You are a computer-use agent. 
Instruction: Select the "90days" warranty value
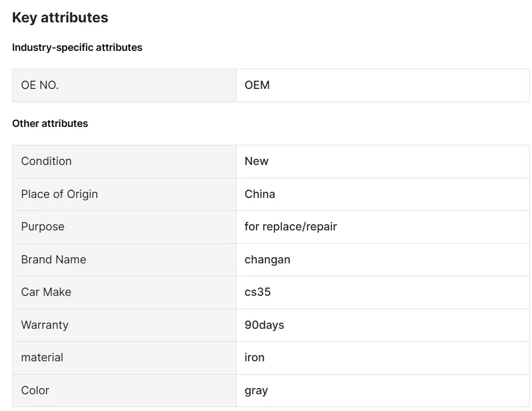pyautogui.click(x=264, y=325)
